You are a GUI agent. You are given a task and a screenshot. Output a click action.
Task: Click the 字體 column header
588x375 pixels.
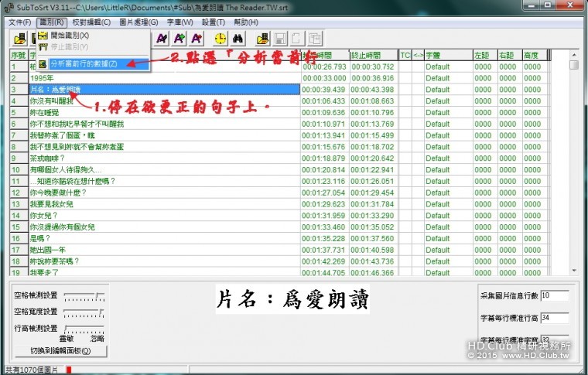pyautogui.click(x=448, y=56)
